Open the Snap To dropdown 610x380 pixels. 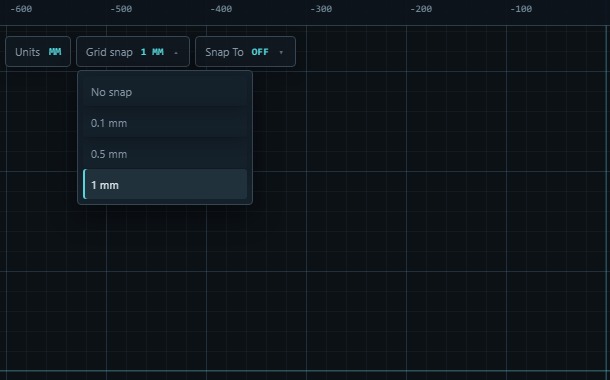245,52
